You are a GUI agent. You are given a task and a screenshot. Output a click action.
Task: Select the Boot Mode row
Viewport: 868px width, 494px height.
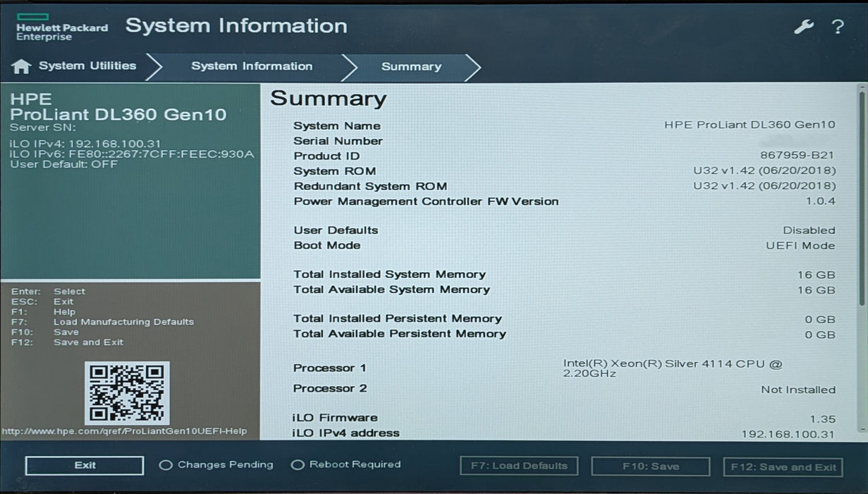(x=564, y=246)
